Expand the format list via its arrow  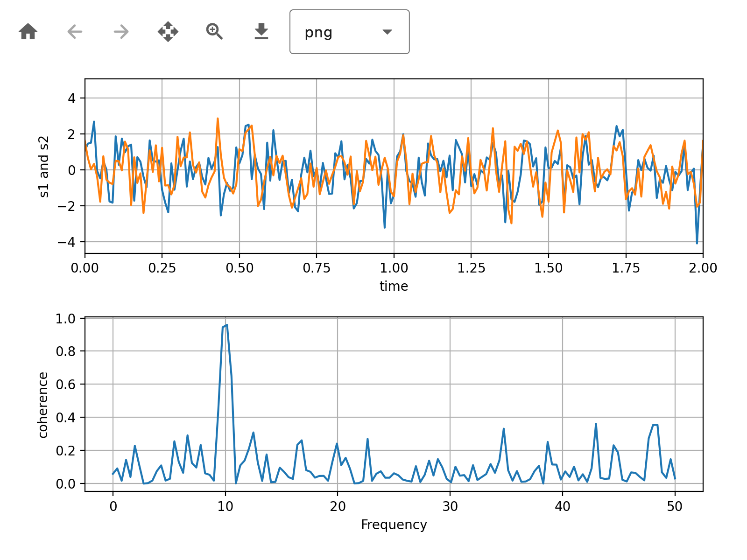coord(387,32)
